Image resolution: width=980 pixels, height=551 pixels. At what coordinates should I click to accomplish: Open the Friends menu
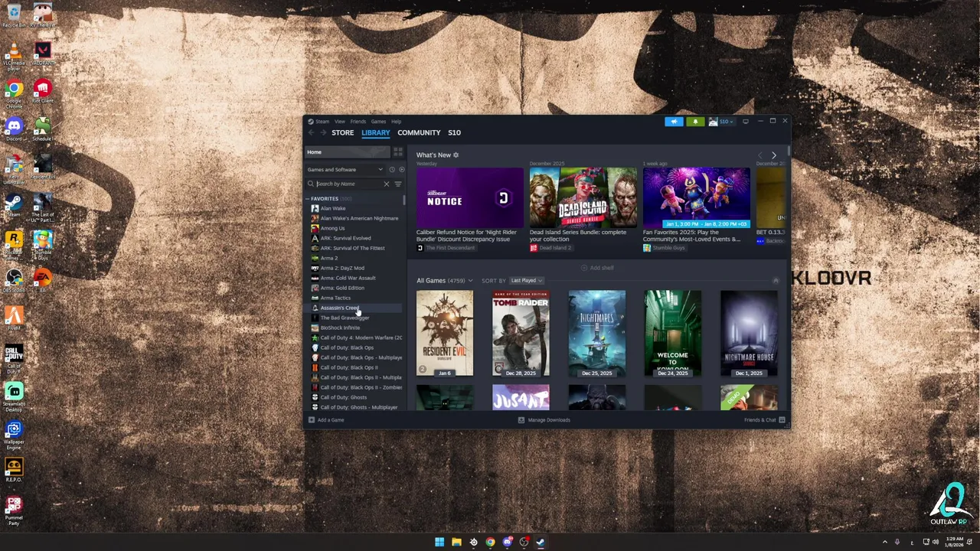pyautogui.click(x=358, y=122)
